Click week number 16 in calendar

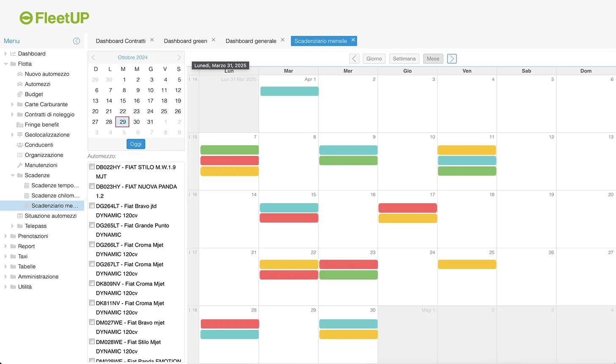194,195
